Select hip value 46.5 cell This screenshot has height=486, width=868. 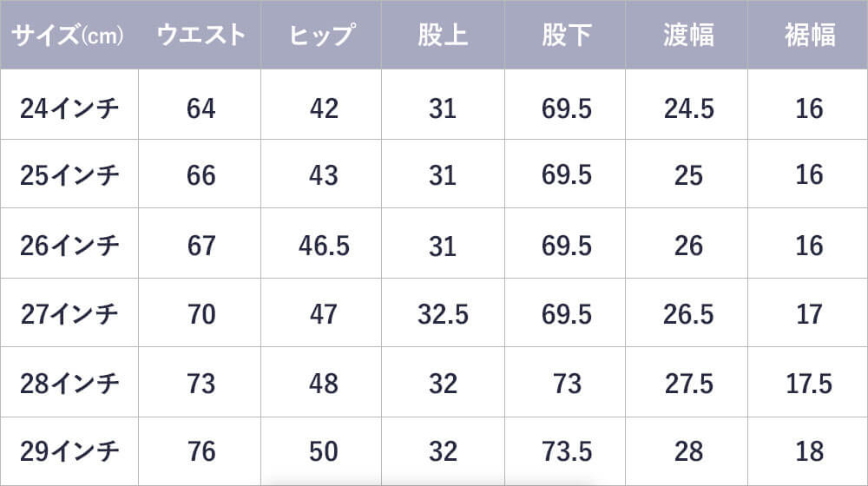click(324, 246)
